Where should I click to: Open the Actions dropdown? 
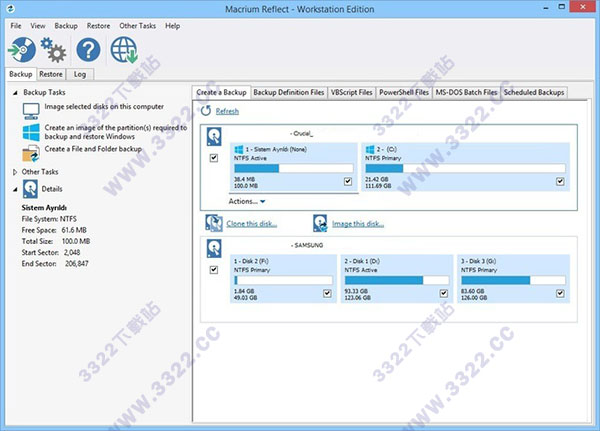[247, 201]
